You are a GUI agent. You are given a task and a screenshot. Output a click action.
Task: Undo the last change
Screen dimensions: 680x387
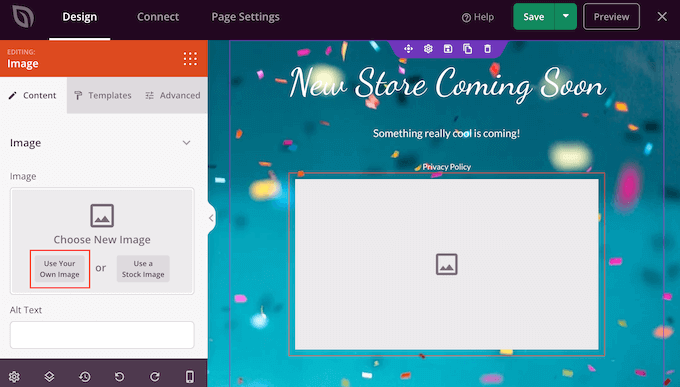point(120,377)
